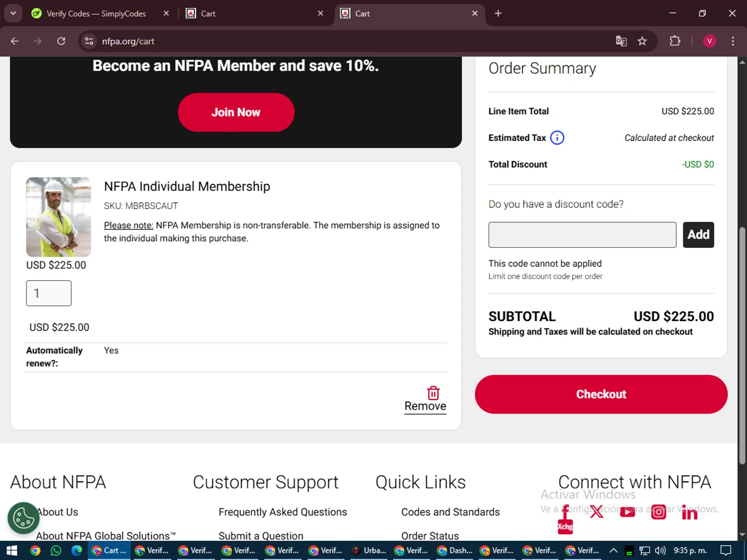Open the volume control in system tray
This screenshot has width=747, height=560.
click(x=660, y=551)
